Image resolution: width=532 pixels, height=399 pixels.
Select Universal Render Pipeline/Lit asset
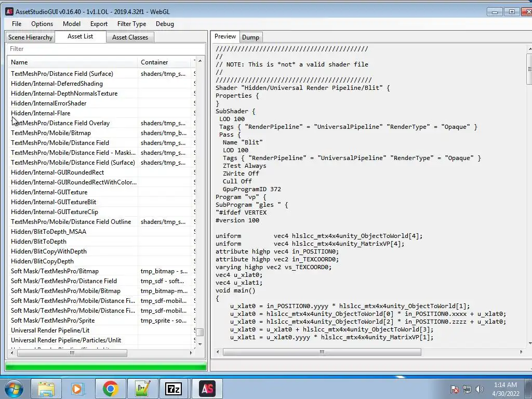pyautogui.click(x=101, y=330)
